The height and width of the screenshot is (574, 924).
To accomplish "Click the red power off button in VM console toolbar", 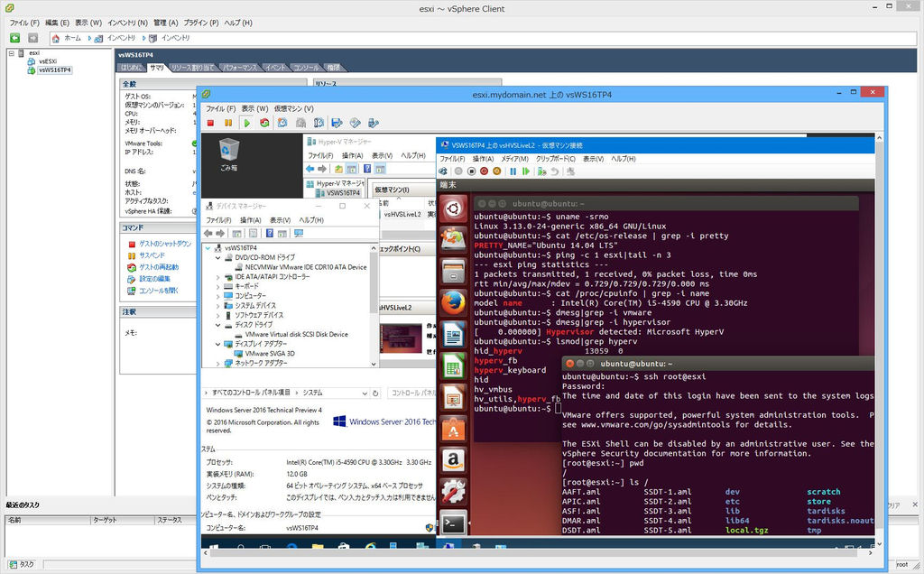I will (210, 123).
